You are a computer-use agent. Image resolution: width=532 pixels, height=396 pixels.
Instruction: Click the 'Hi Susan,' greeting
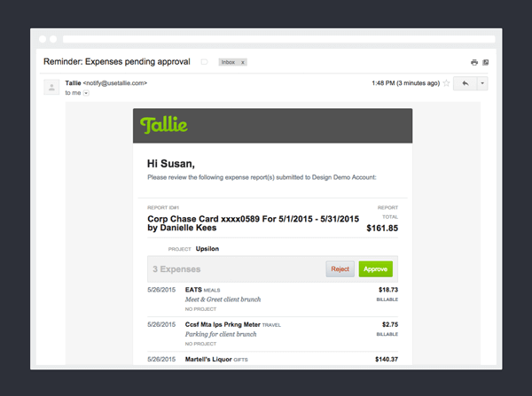point(171,164)
